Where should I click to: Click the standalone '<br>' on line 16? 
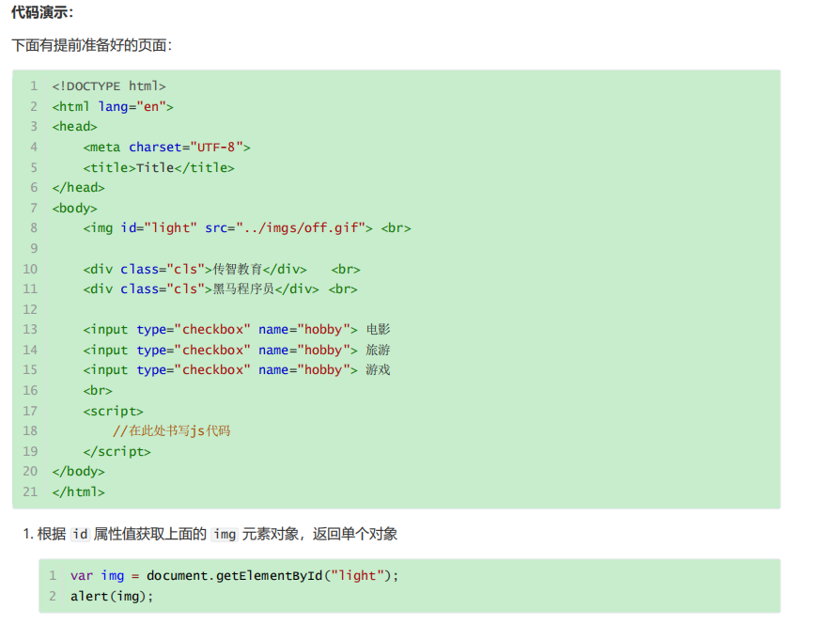[98, 390]
